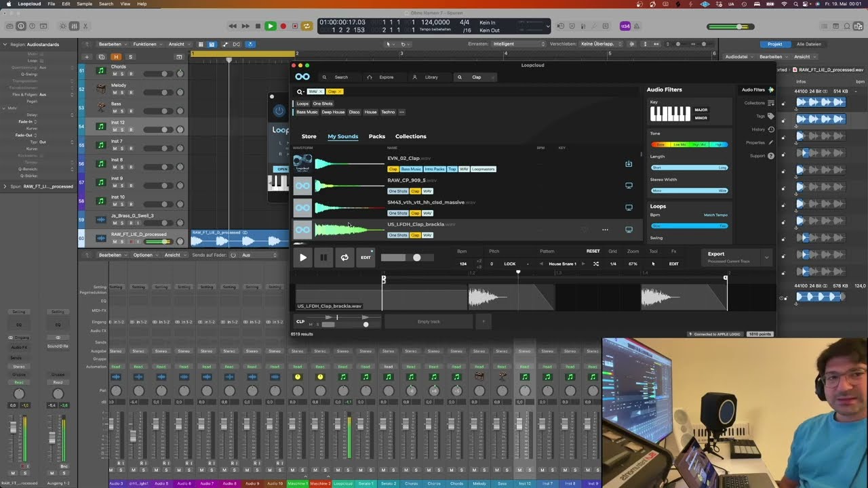Solo the RAW_FT_LIE_D_processed track
The width and height of the screenshot is (868, 488).
(123, 241)
